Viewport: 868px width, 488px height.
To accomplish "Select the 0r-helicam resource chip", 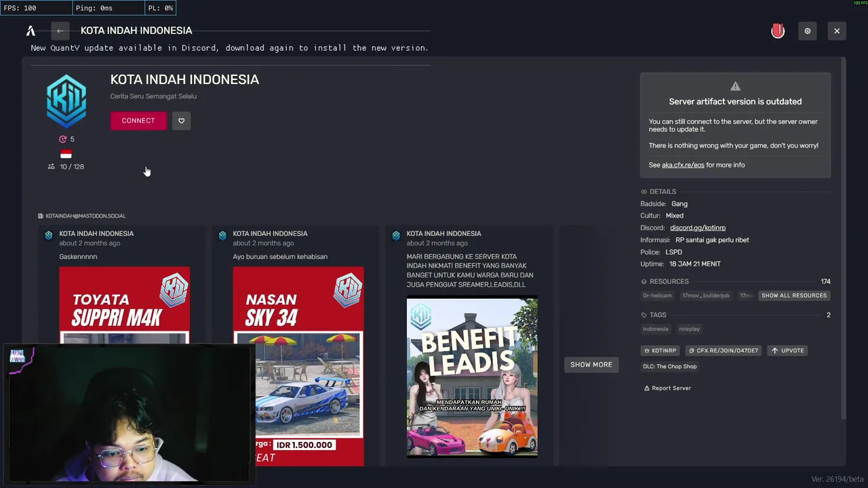I will coord(657,296).
